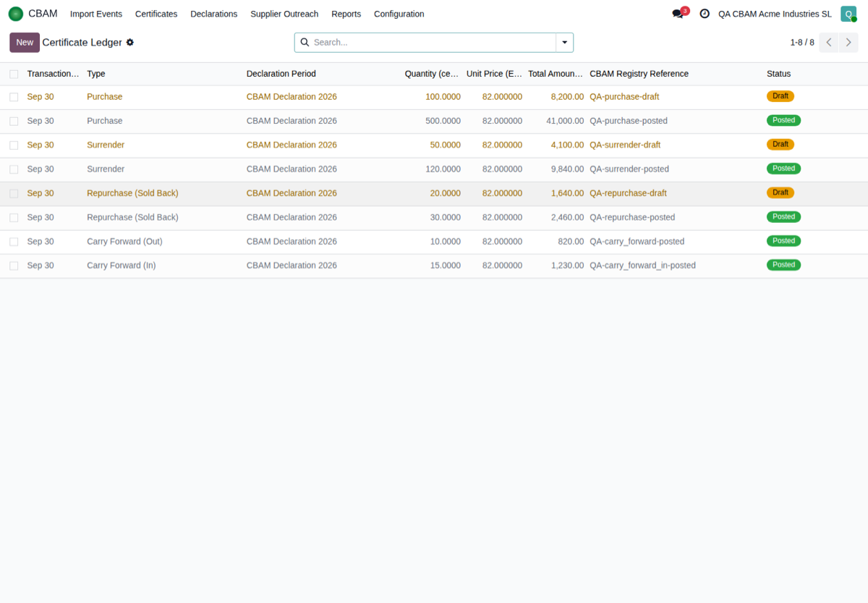
Task: Open the user avatar menu
Action: click(848, 14)
